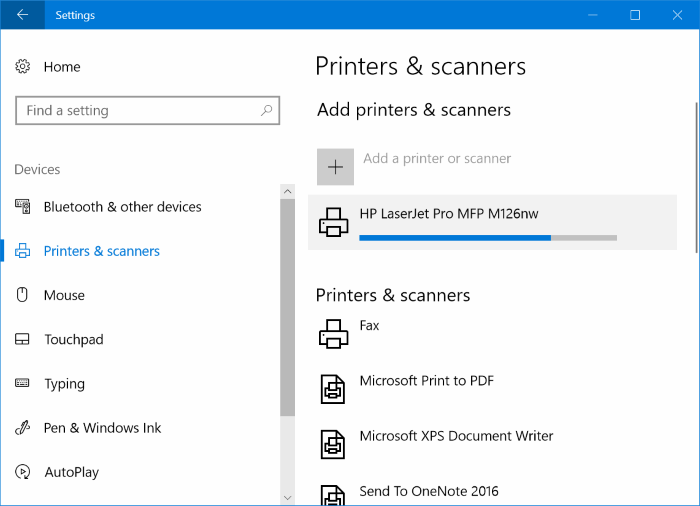Click the sidebar scrollbar up arrow

pos(288,192)
